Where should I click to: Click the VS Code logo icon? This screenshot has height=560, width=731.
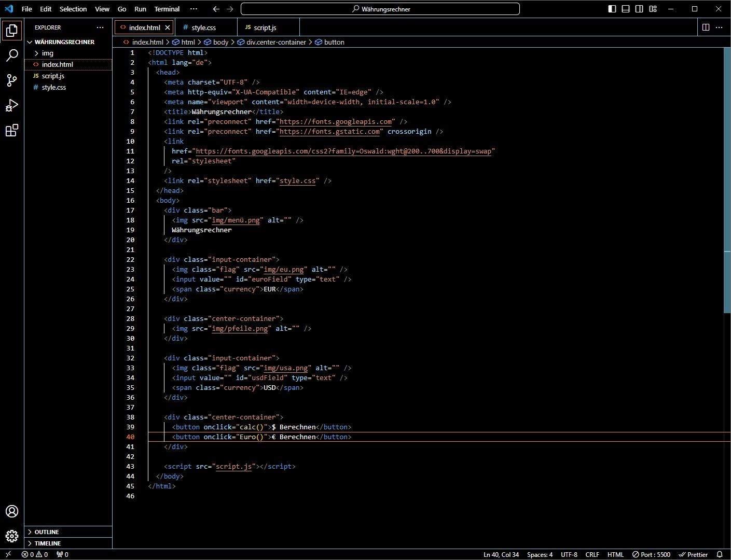[9, 9]
